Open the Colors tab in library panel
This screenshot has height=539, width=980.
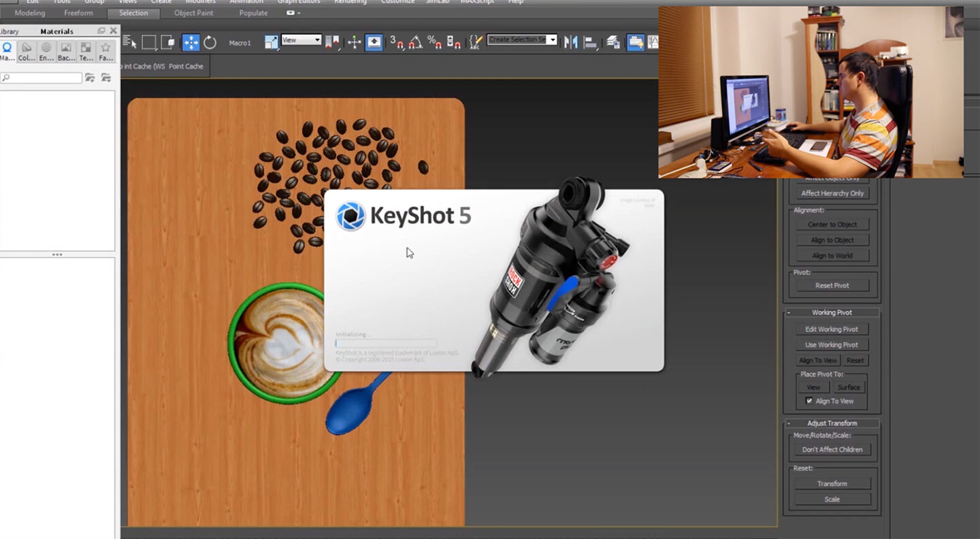27,51
